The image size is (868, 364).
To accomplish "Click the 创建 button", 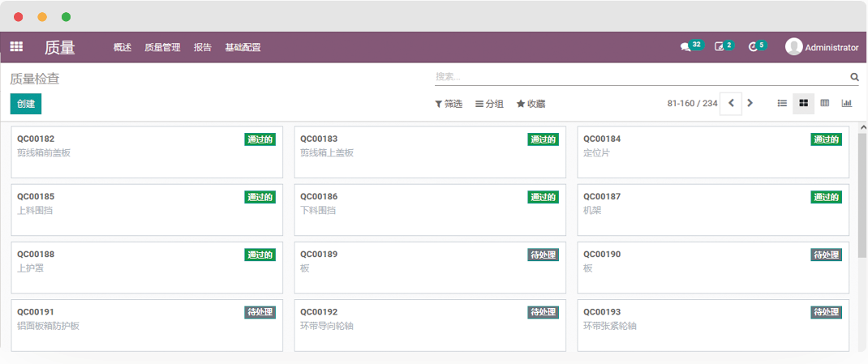I will [26, 104].
